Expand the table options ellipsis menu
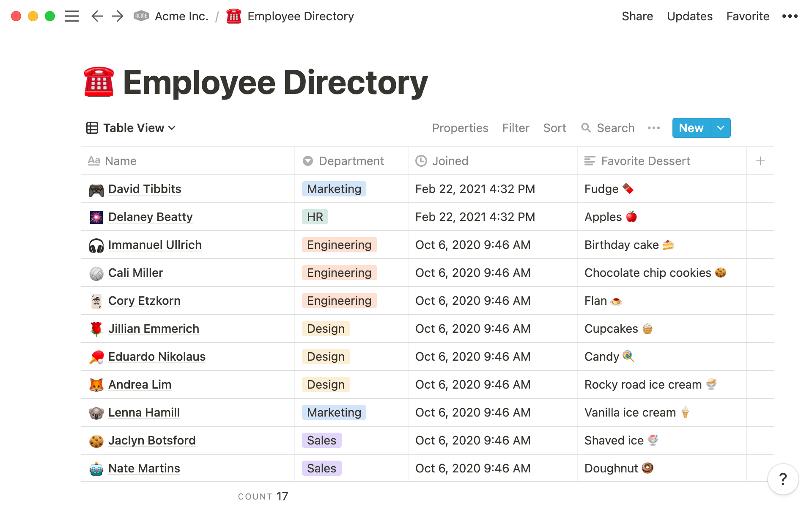The height and width of the screenshot is (508, 812). [x=653, y=128]
